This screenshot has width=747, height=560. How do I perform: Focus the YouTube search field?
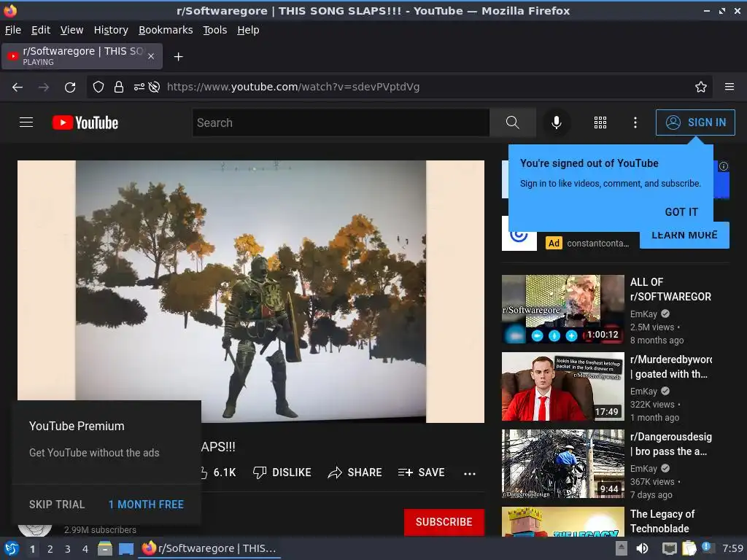[x=341, y=122]
